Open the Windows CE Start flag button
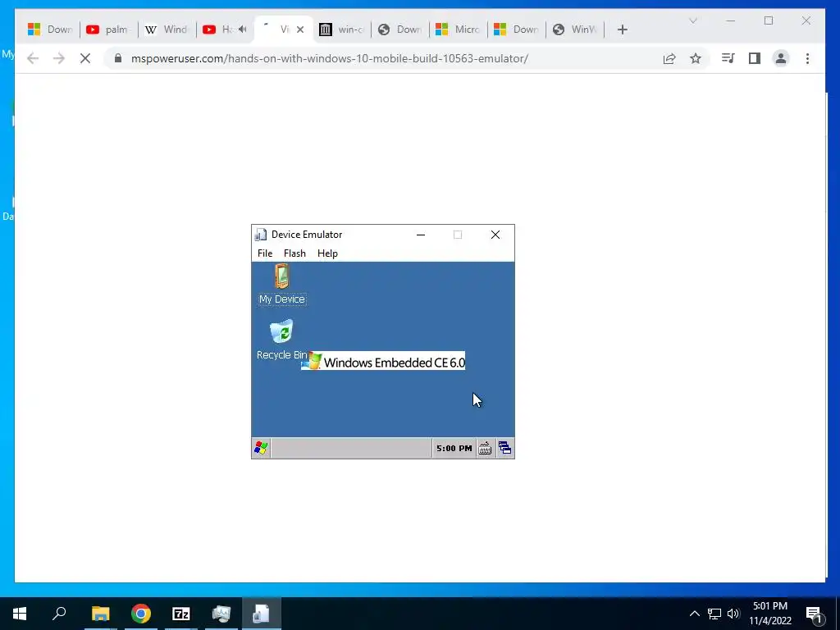This screenshot has width=840, height=630. click(261, 448)
